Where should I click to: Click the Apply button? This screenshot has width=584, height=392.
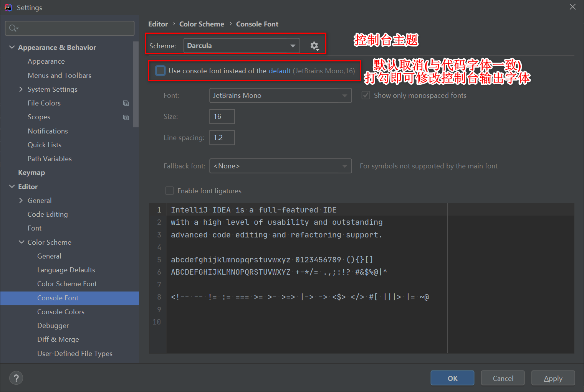click(x=553, y=378)
